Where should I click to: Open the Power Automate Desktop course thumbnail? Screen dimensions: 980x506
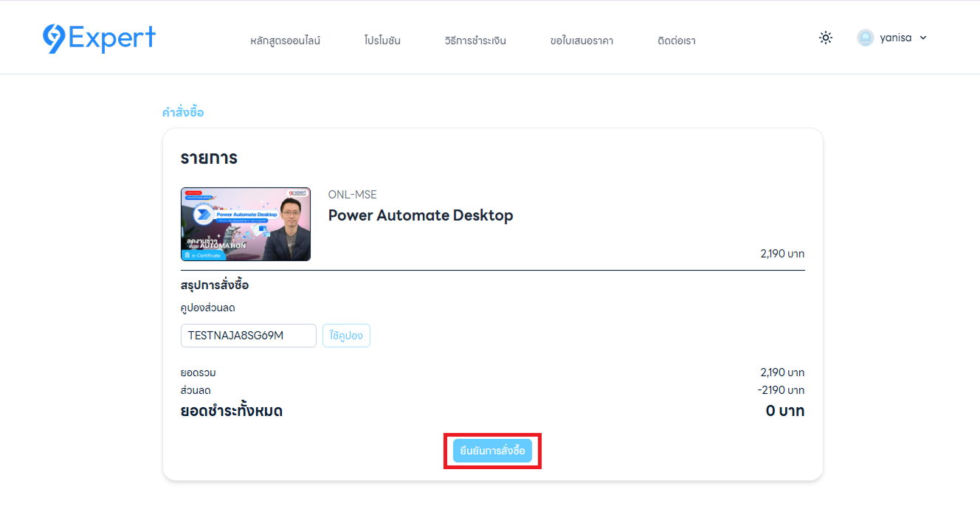(246, 224)
